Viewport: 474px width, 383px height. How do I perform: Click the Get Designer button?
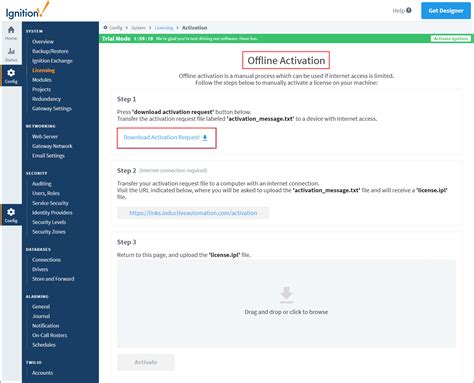446,11
